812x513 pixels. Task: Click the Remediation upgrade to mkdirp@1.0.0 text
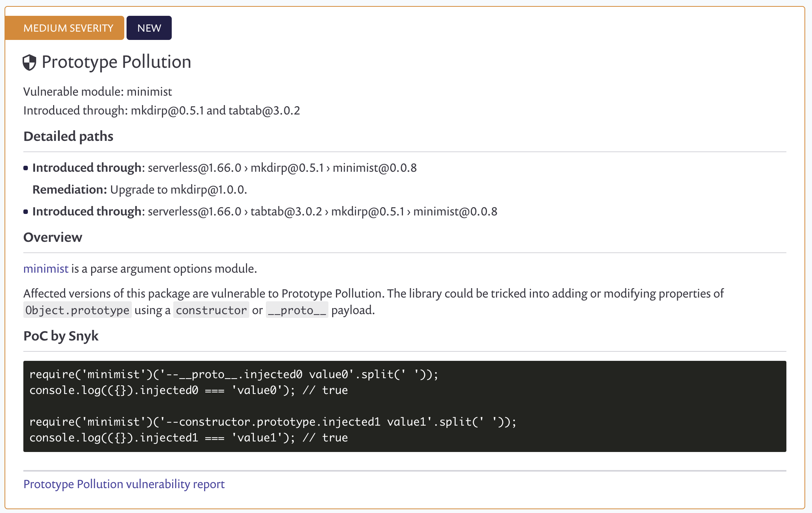[140, 189]
